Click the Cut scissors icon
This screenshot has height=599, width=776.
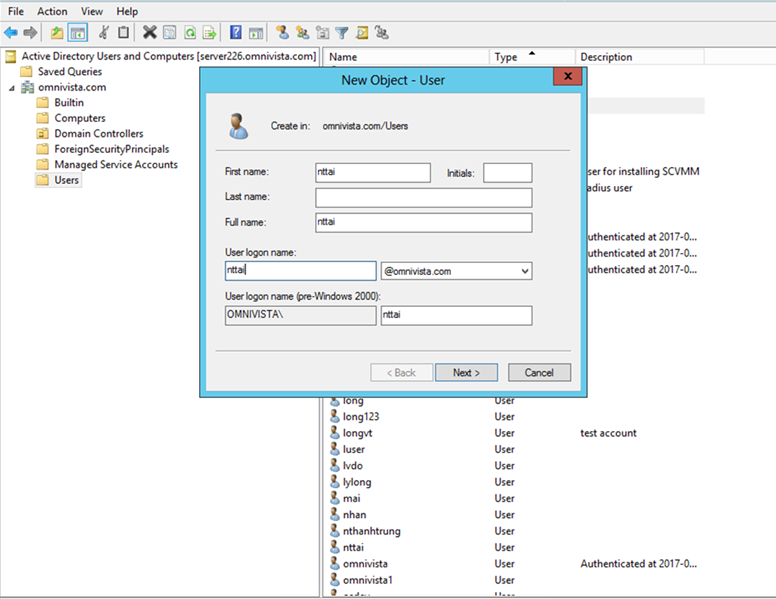click(x=104, y=33)
